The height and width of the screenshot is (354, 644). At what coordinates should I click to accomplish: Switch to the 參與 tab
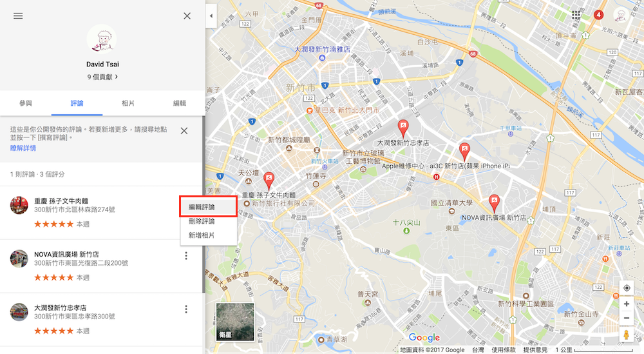[x=26, y=103]
